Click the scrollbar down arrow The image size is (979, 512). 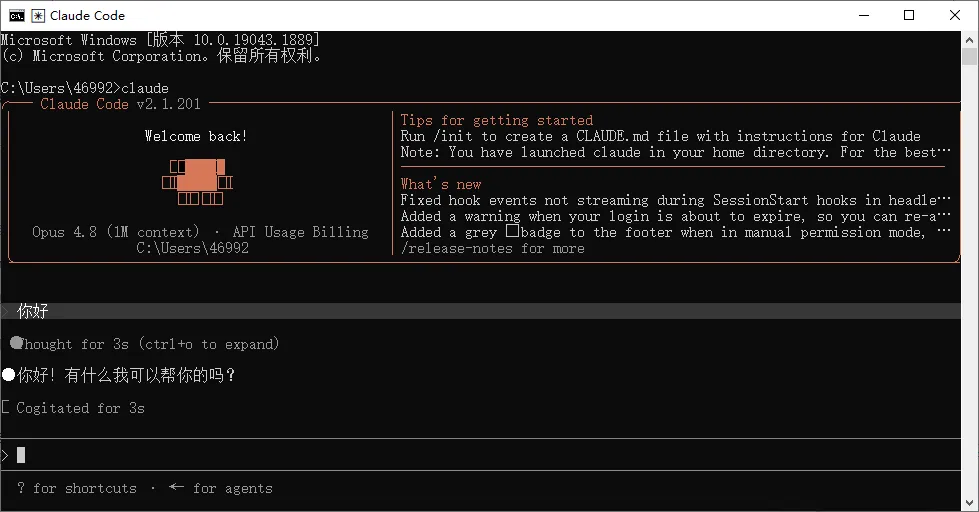pos(969,503)
